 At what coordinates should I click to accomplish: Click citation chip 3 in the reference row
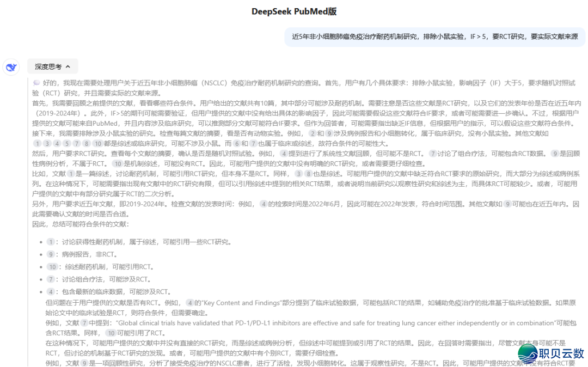(x=47, y=143)
